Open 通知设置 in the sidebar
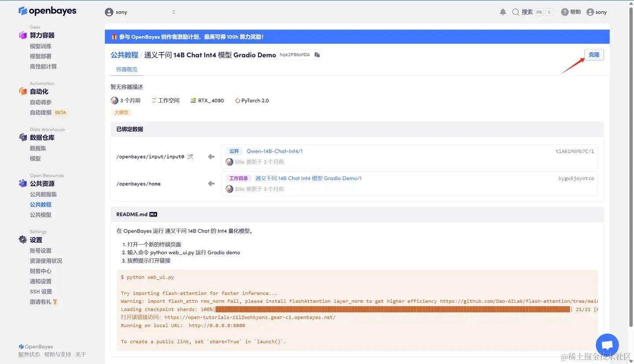634x364 pixels. [41, 281]
